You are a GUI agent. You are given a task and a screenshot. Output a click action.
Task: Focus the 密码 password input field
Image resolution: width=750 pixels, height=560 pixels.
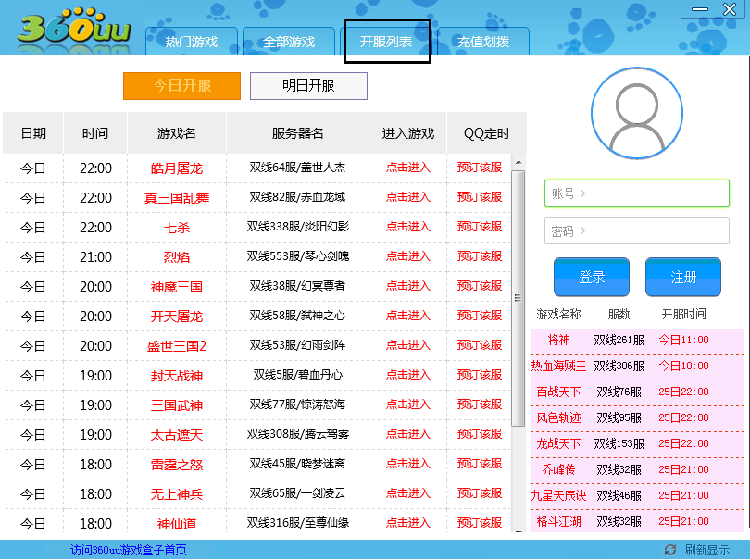tap(637, 231)
